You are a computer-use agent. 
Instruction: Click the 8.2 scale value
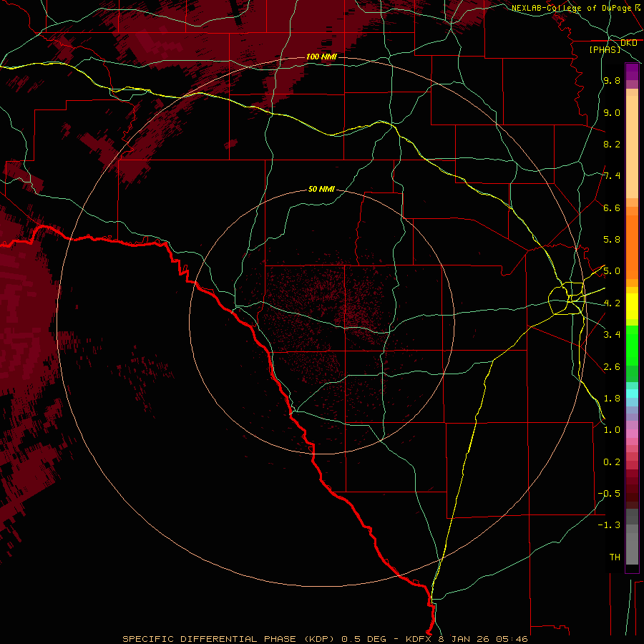coord(612,144)
